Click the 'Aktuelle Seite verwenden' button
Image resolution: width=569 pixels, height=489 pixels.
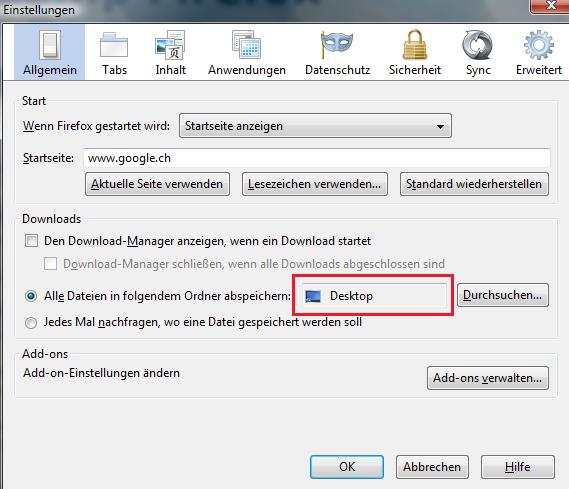(x=157, y=184)
